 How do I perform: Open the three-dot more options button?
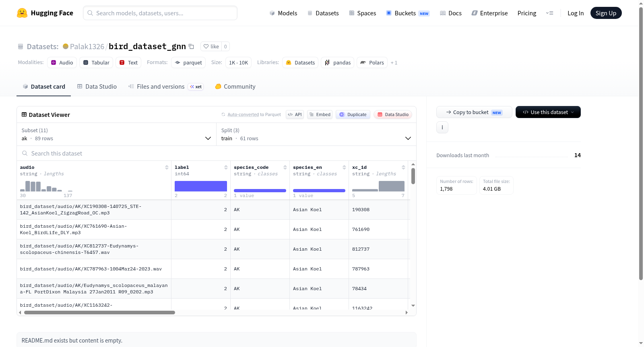point(442,127)
